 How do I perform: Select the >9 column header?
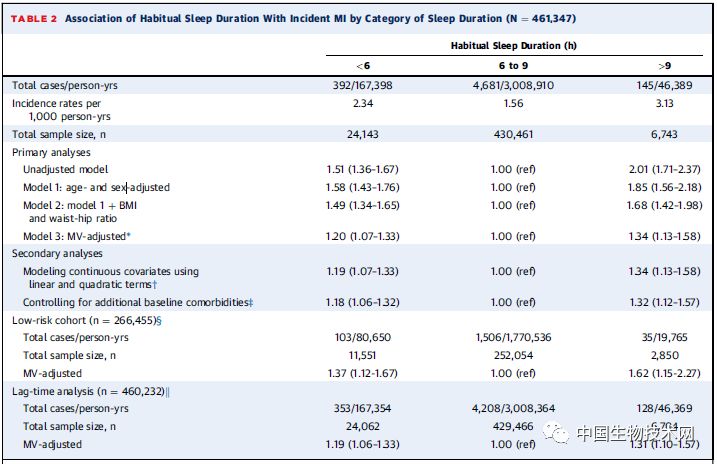tap(663, 66)
